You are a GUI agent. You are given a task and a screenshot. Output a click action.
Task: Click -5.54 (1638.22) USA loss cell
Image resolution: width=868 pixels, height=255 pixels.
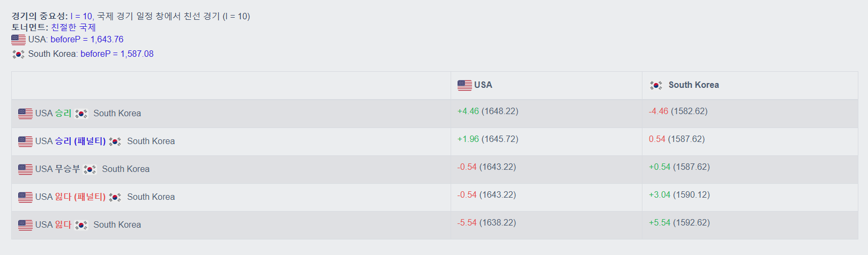(x=487, y=222)
